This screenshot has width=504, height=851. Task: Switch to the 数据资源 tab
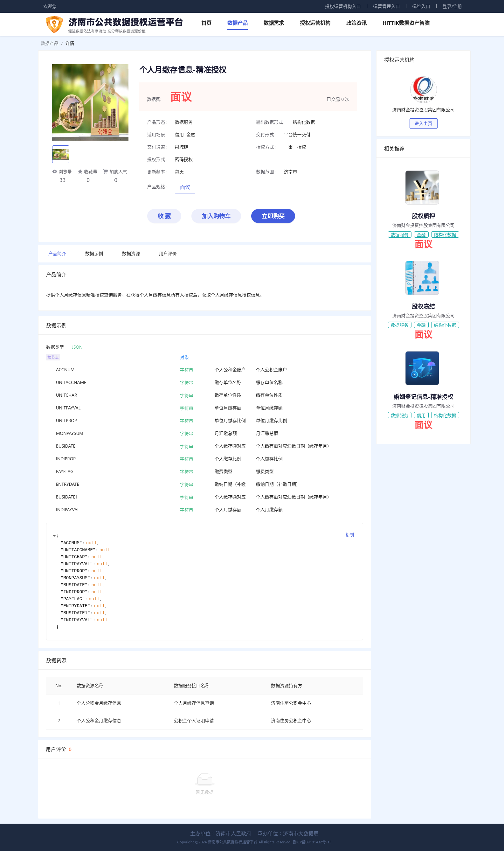click(131, 254)
